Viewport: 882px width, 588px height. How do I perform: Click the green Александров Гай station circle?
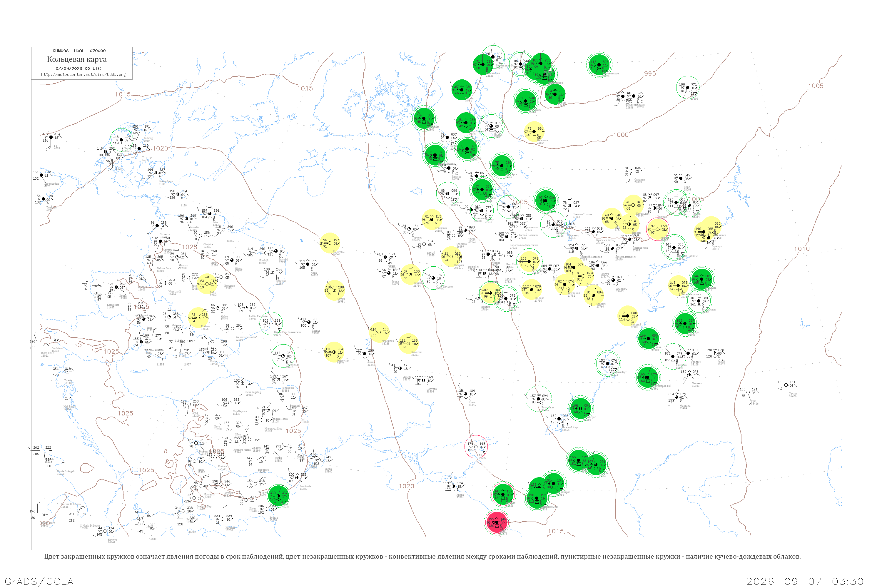(647, 377)
